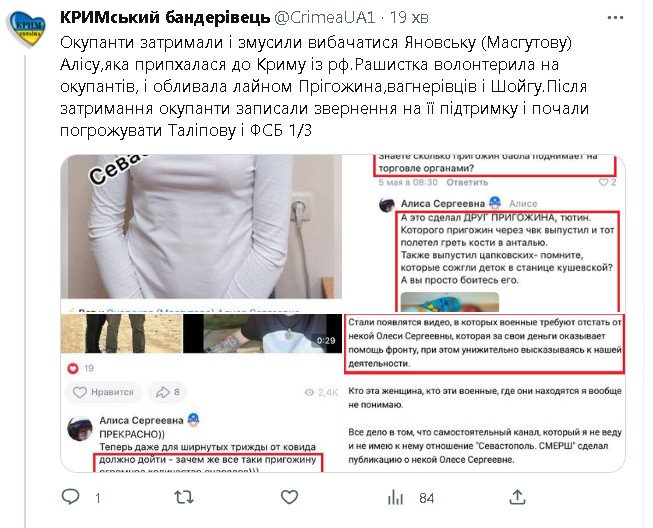Open the 19 хв timestamp link
The image size is (653, 528).
coord(409,17)
